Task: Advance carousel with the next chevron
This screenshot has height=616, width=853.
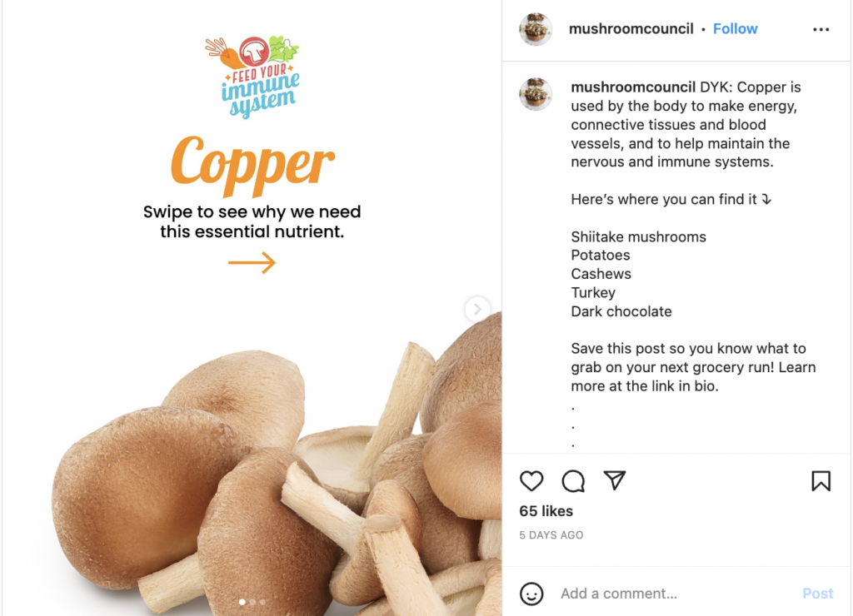Action: point(477,310)
